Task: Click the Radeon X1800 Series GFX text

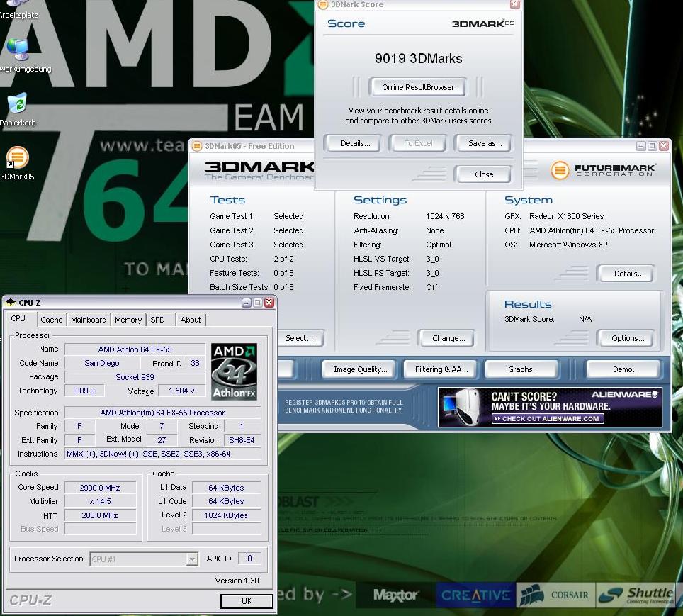Action: click(x=566, y=216)
